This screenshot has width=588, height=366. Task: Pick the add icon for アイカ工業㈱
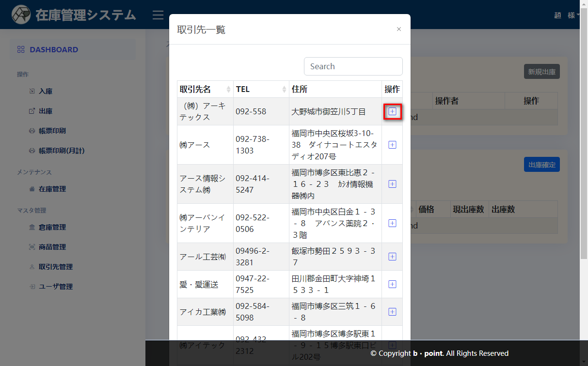click(x=392, y=312)
